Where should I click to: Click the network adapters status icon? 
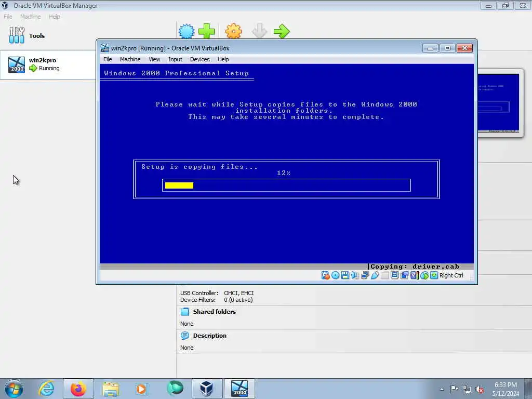point(365,275)
